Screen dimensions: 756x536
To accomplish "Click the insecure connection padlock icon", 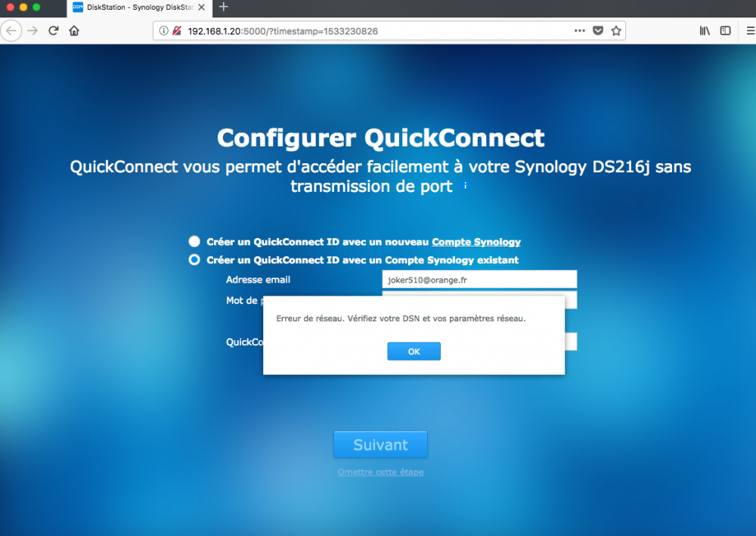I will 177,31.
